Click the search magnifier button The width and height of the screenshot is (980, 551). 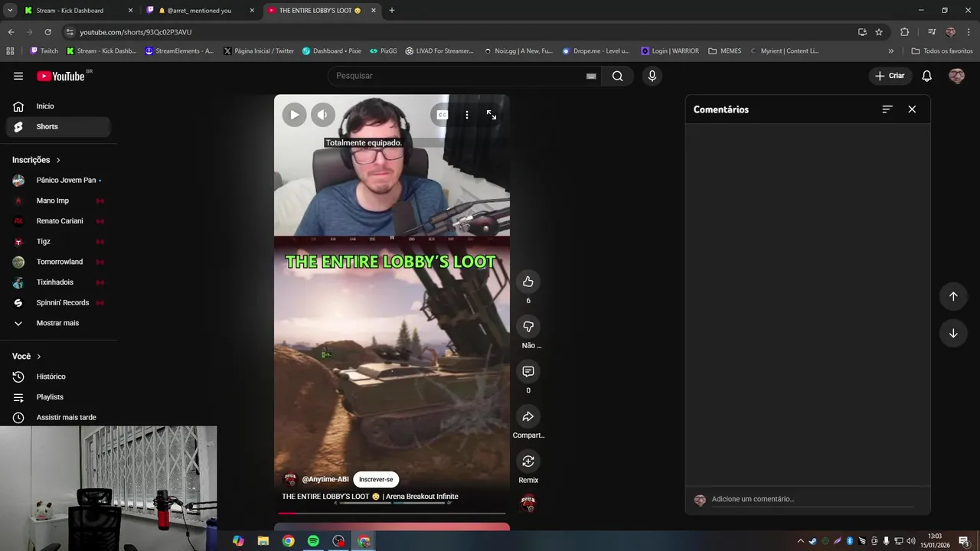(617, 76)
